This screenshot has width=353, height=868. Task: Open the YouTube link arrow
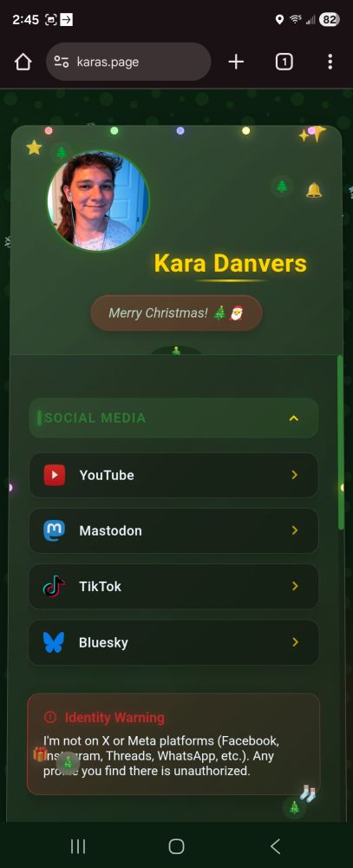[x=295, y=475]
